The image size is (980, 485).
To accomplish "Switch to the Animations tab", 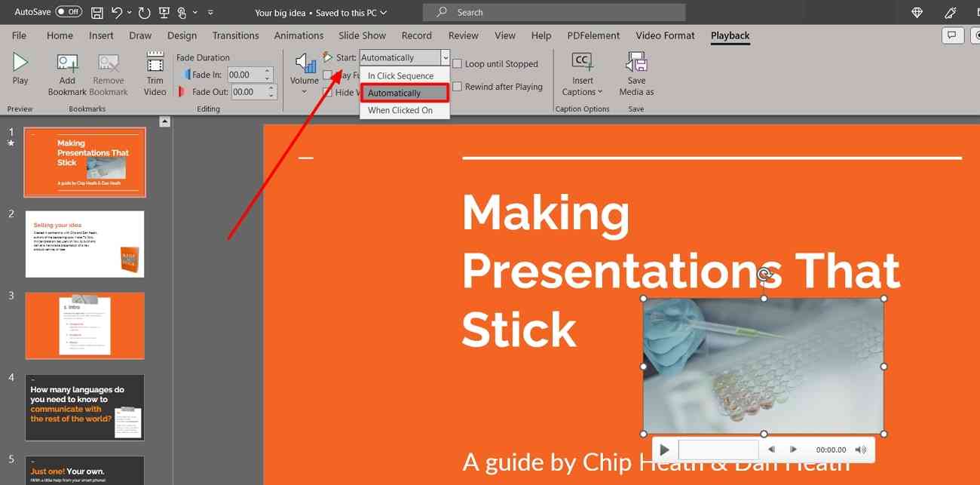I will tap(299, 35).
